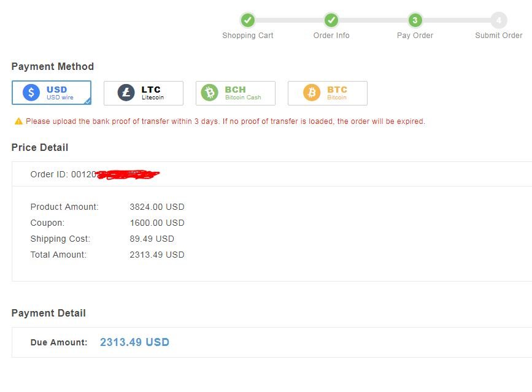
Task: Click the Pay Order step label
Action: [415, 36]
